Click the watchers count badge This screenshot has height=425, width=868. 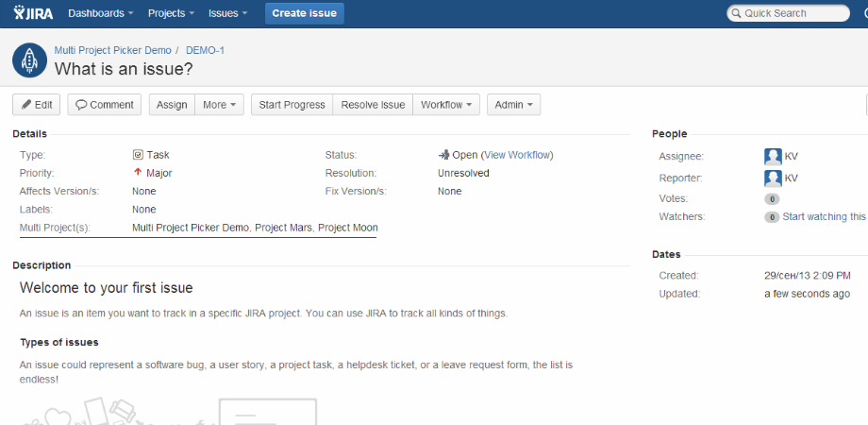click(772, 217)
